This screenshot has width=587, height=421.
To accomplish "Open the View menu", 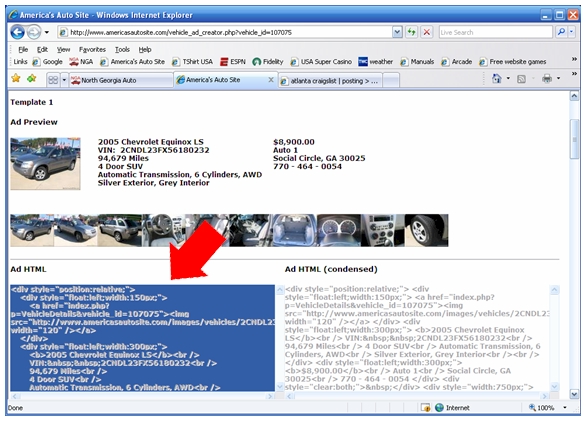I will [x=63, y=49].
